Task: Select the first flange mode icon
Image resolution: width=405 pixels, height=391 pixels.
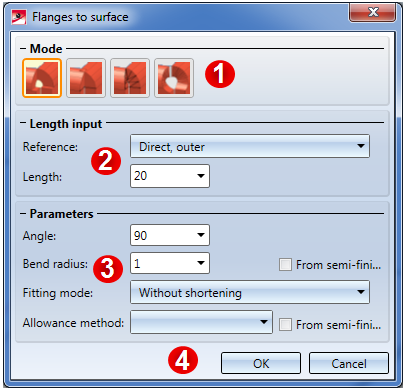Action: pos(42,78)
